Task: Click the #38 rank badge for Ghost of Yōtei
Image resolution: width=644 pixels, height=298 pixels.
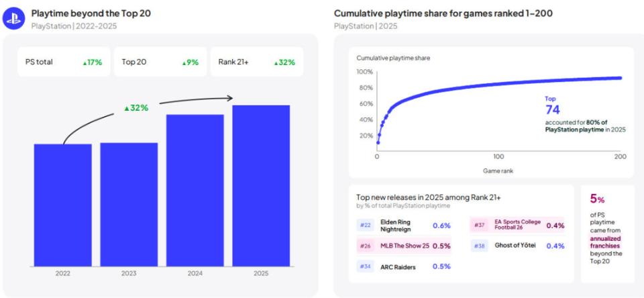Action: coord(480,246)
